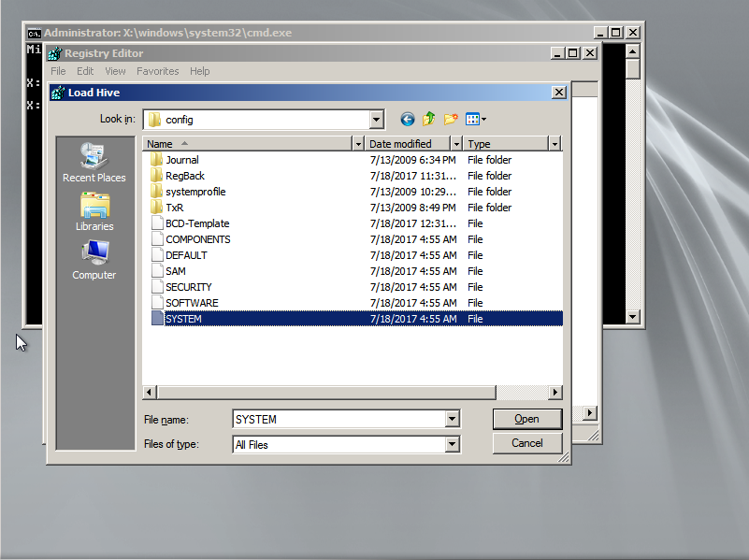This screenshot has height=560, width=749.
Task: Select the 'BCD-Template' file name
Action: [x=197, y=223]
